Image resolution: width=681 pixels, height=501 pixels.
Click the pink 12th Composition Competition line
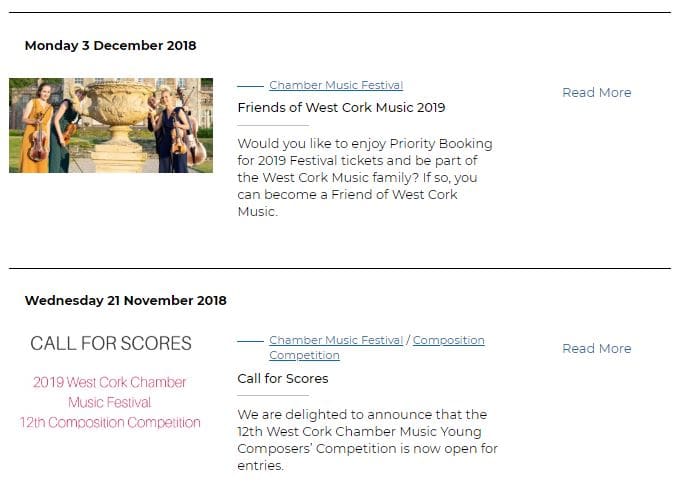click(x=110, y=422)
